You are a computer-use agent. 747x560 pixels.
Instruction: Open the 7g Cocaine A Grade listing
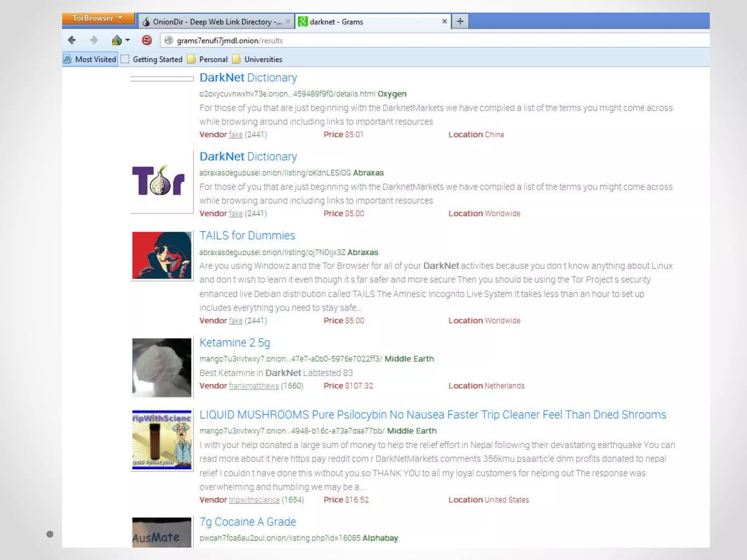pos(247,522)
